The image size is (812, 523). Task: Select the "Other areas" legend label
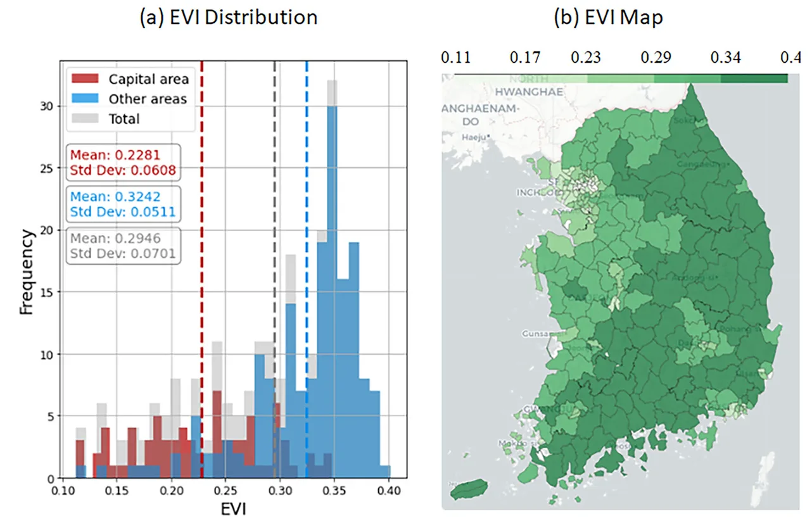click(x=148, y=99)
